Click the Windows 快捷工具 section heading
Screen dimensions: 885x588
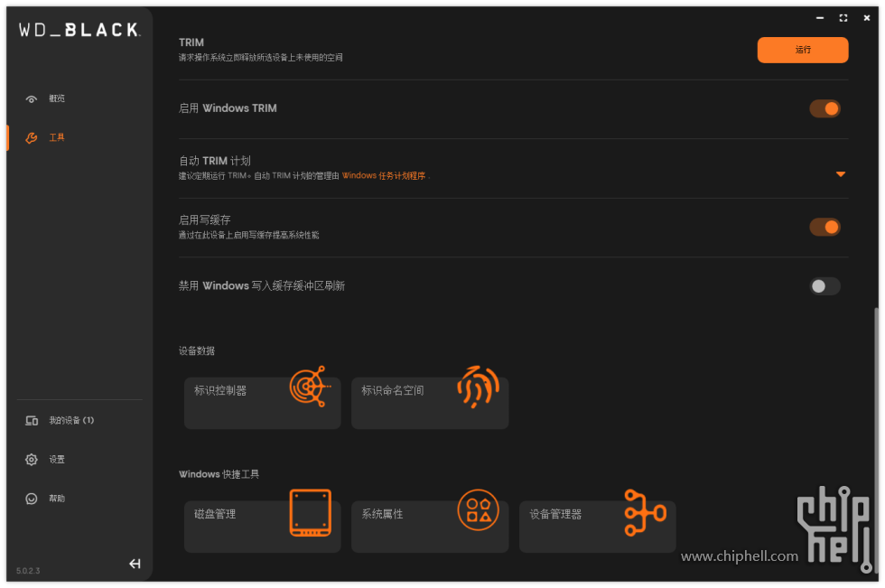pyautogui.click(x=219, y=474)
